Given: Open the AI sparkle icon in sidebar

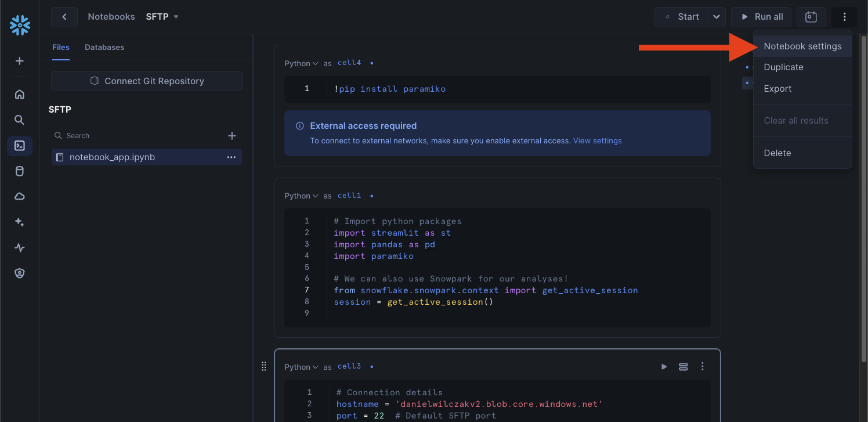Looking at the screenshot, I should 20,222.
